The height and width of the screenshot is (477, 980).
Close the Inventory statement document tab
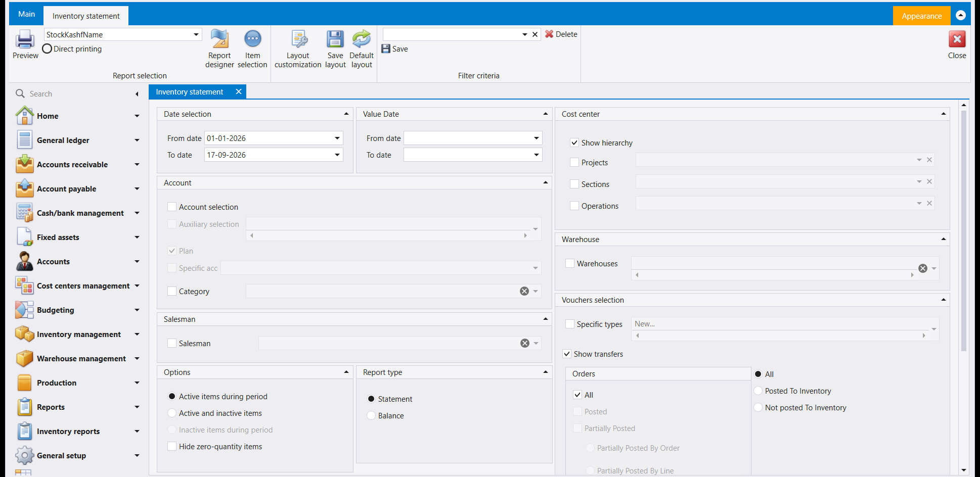pos(239,91)
